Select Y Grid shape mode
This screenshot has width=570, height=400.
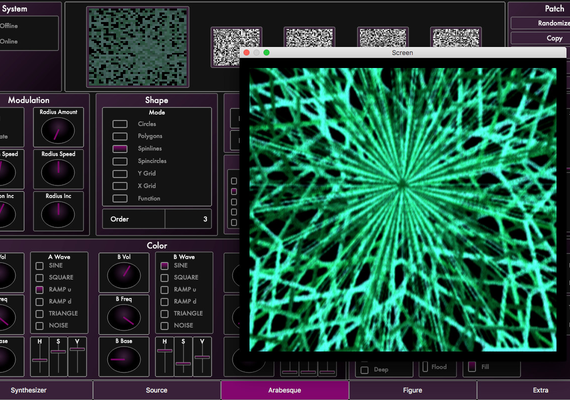pos(120,174)
